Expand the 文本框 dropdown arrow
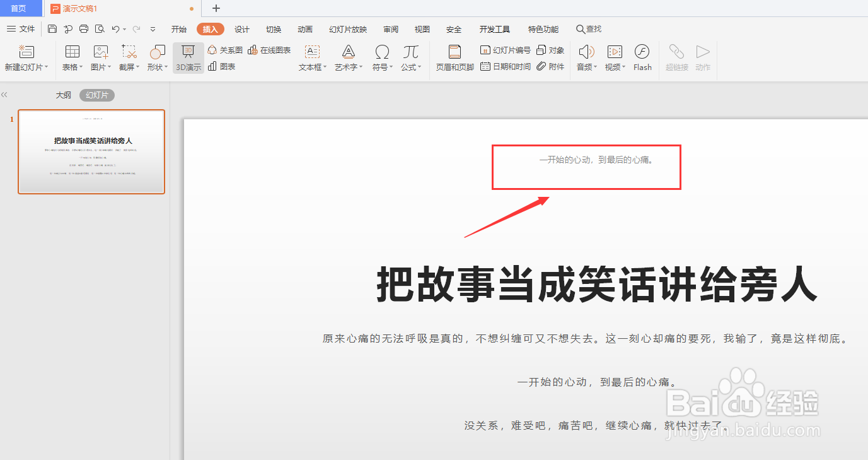The image size is (868, 460). [325, 68]
